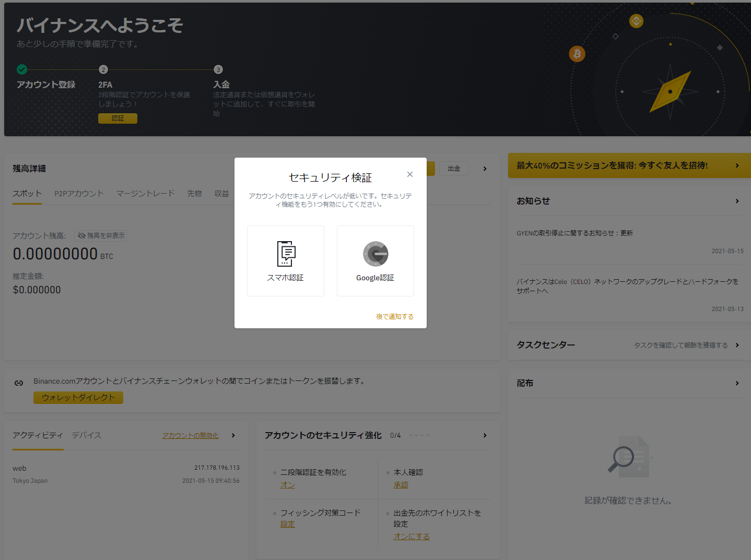
Task: Click the $0.000000 estimated value
Action: [37, 290]
